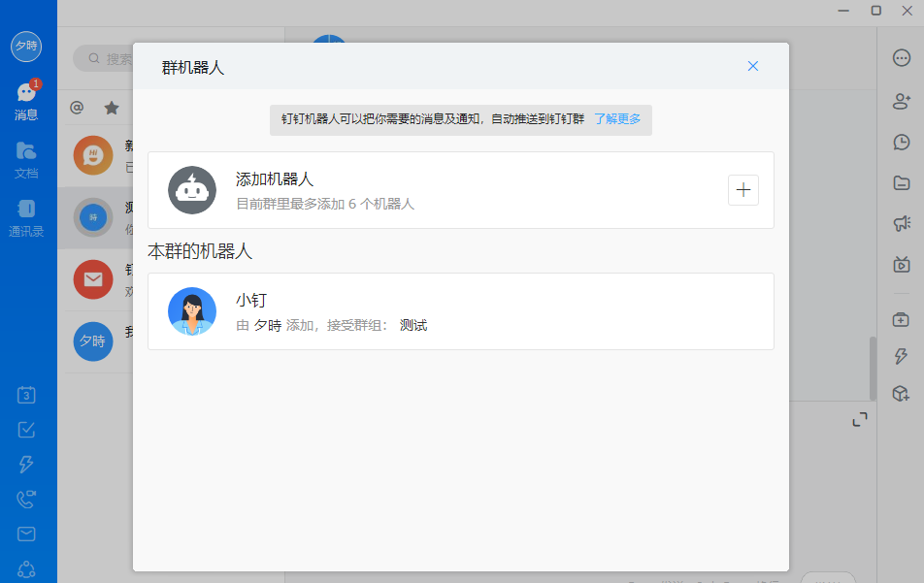Viewport: 924px width, 583px height.
Task: Click the 小钉 robot avatar
Action: 192,311
